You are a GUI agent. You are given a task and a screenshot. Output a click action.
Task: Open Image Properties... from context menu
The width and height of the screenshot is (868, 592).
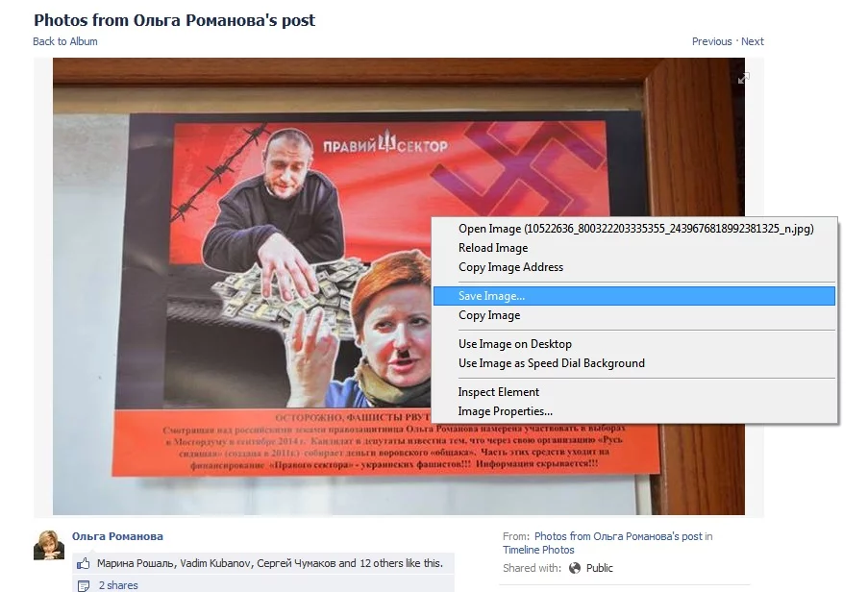tap(633, 411)
